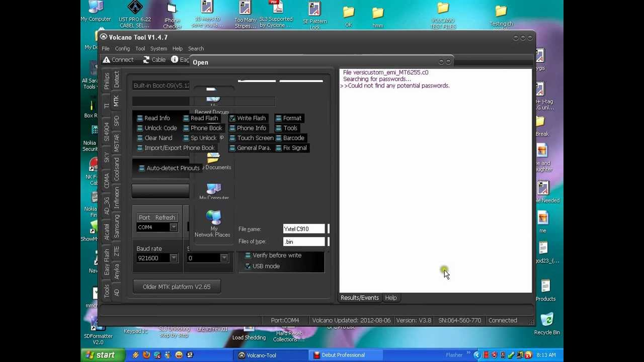Click My Network Places in Open dialog

(x=213, y=224)
